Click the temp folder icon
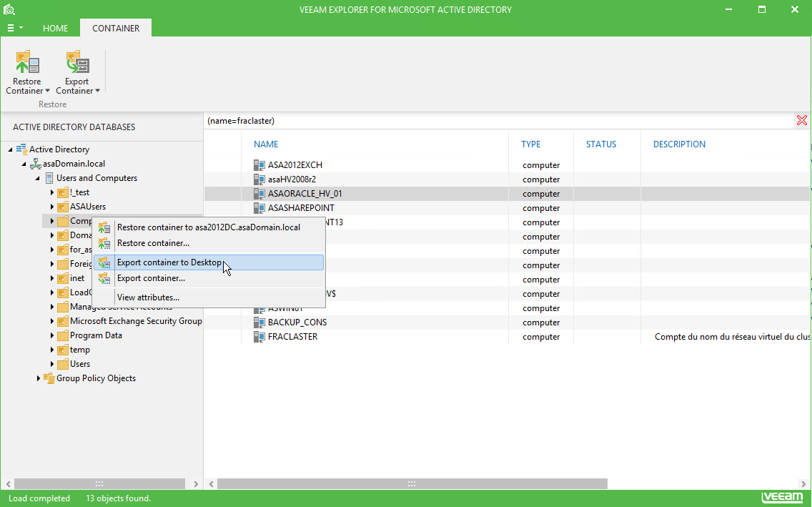 click(63, 350)
